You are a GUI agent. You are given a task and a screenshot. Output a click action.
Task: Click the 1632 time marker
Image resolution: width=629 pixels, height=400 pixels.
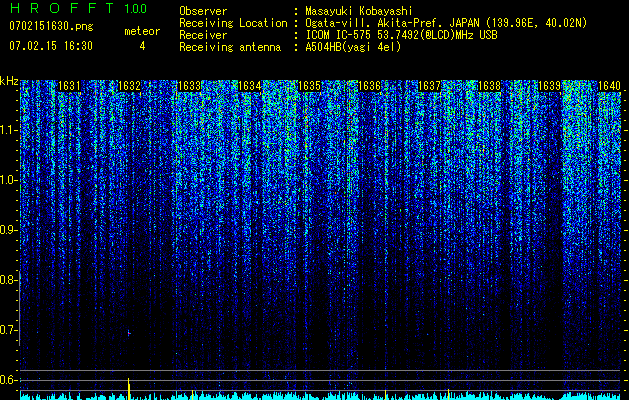click(130, 86)
